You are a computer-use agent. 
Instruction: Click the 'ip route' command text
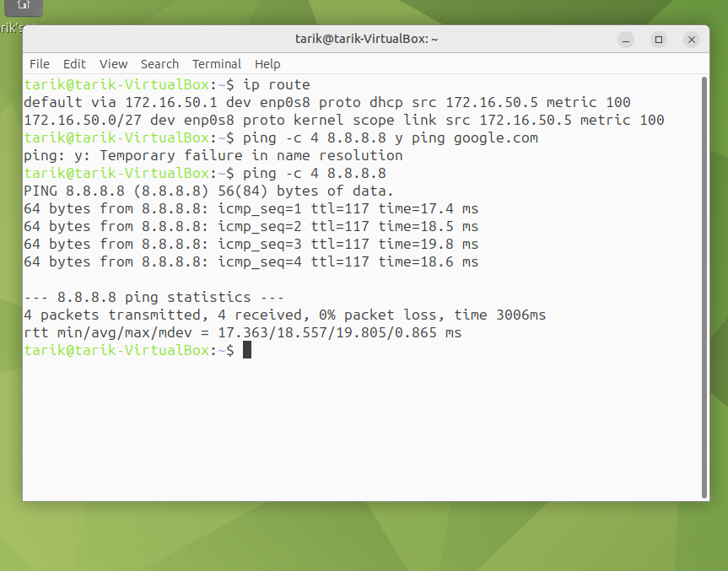click(276, 84)
